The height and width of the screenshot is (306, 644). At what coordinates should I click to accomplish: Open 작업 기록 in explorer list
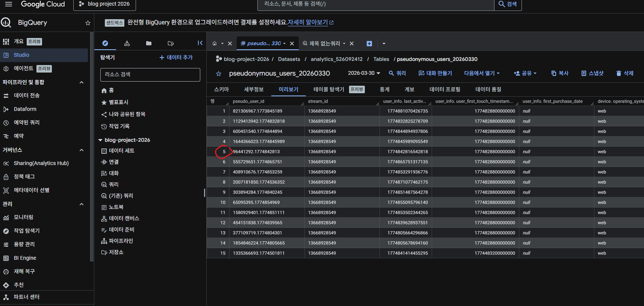pos(119,126)
